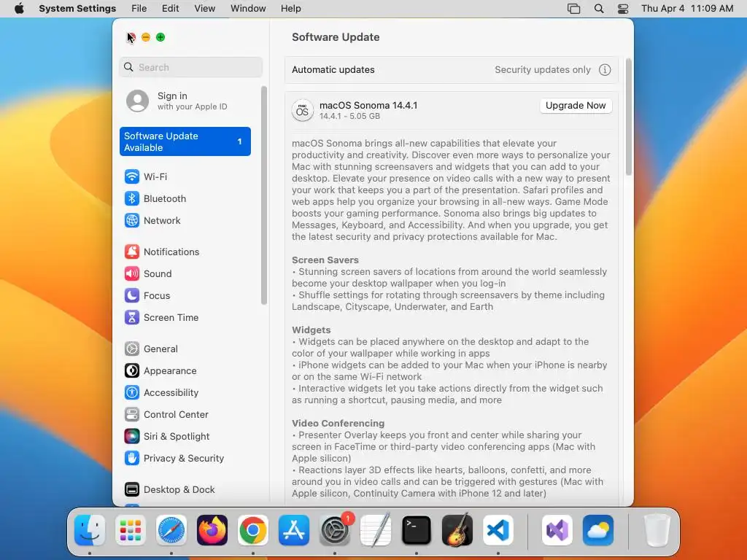Viewport: 747px width, 560px height.
Task: Click the Automatic updates label
Action: (333, 70)
